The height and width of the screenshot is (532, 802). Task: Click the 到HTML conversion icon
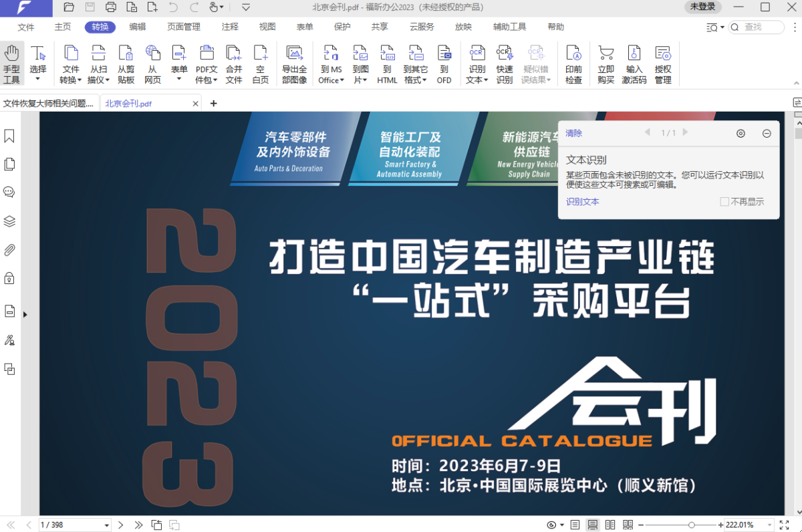[387, 62]
